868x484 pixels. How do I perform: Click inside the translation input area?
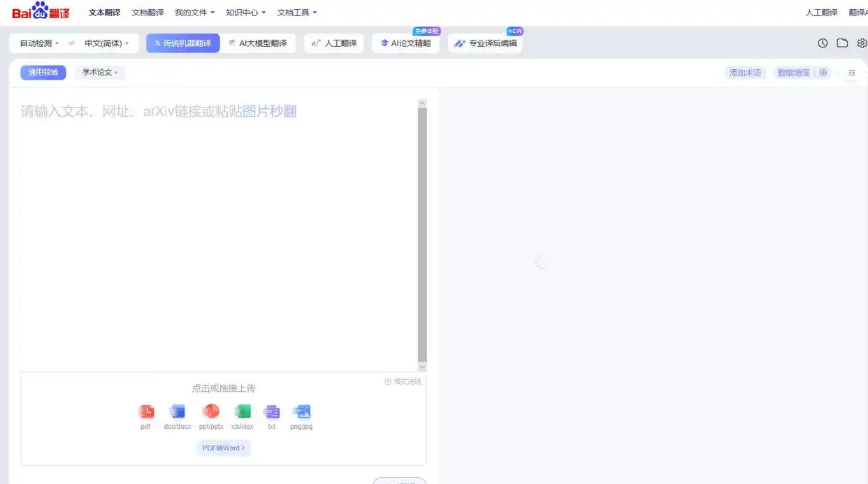[x=210, y=210]
